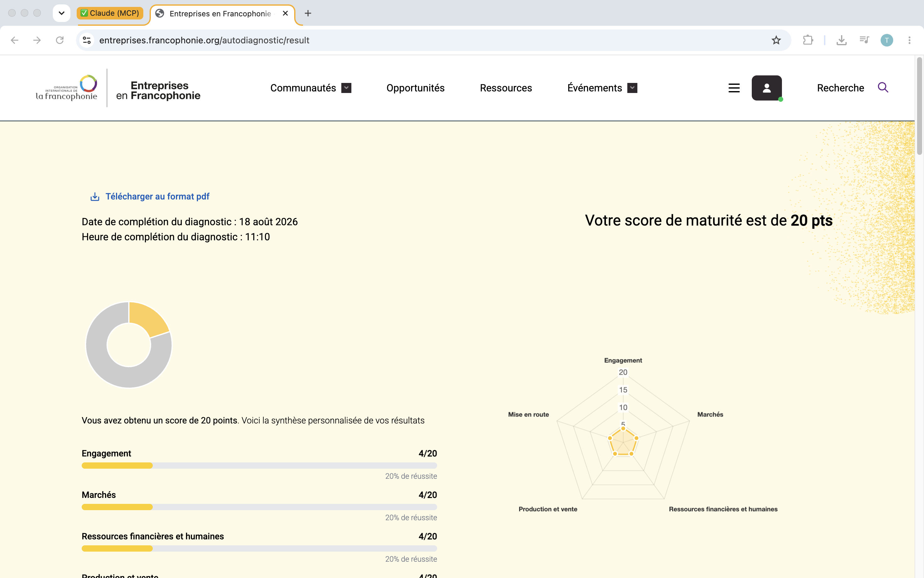Open the Chrome downloads icon
924x578 pixels.
[x=841, y=40]
